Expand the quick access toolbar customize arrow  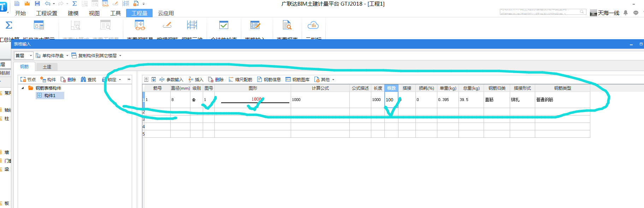tap(143, 4)
